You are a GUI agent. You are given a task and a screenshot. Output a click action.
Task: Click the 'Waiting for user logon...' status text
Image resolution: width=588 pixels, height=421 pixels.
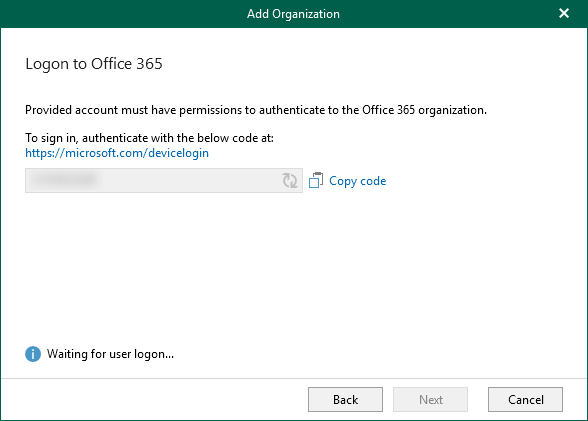coord(110,354)
